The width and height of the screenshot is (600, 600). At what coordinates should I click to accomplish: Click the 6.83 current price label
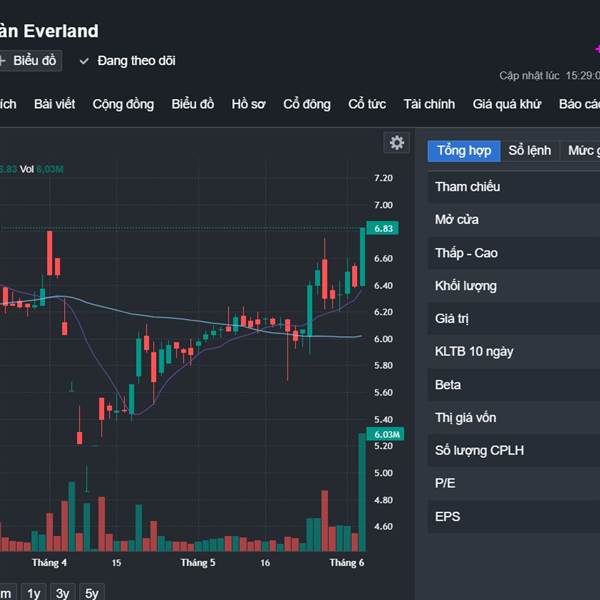coord(384,228)
